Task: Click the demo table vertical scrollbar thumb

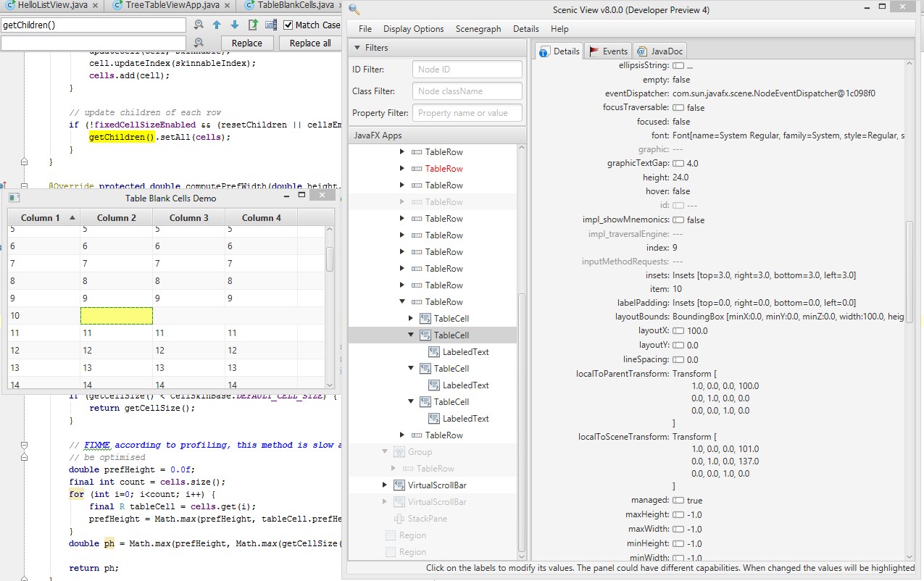Action: pos(330,259)
